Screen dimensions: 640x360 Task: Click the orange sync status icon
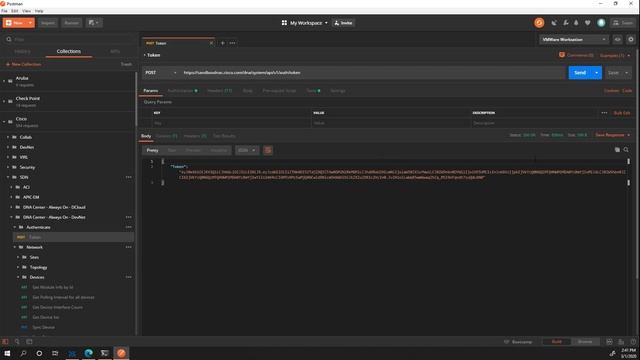pos(539,23)
